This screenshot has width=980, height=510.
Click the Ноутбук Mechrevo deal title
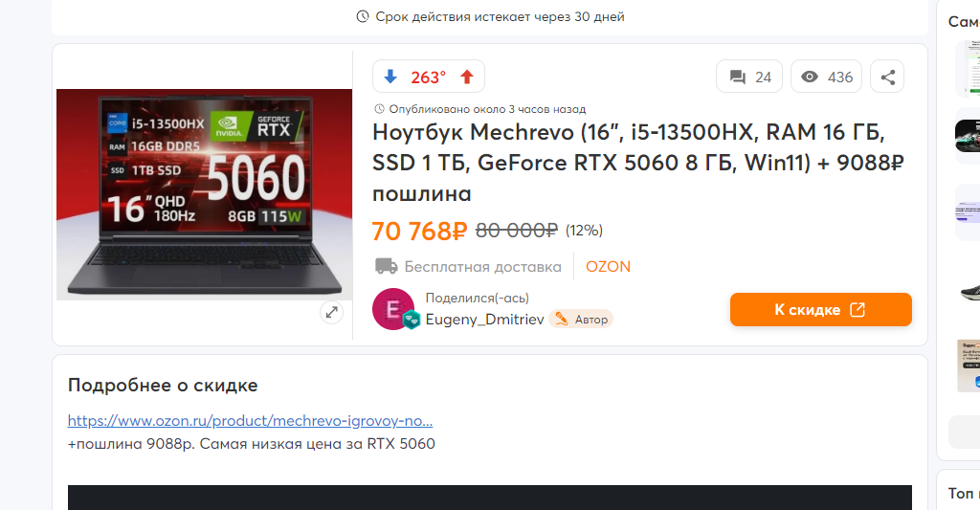point(638,163)
